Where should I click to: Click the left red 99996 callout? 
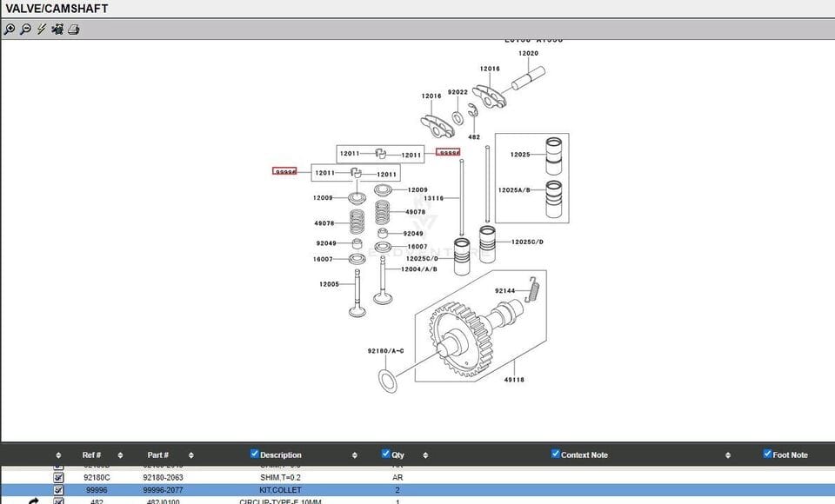(x=284, y=172)
